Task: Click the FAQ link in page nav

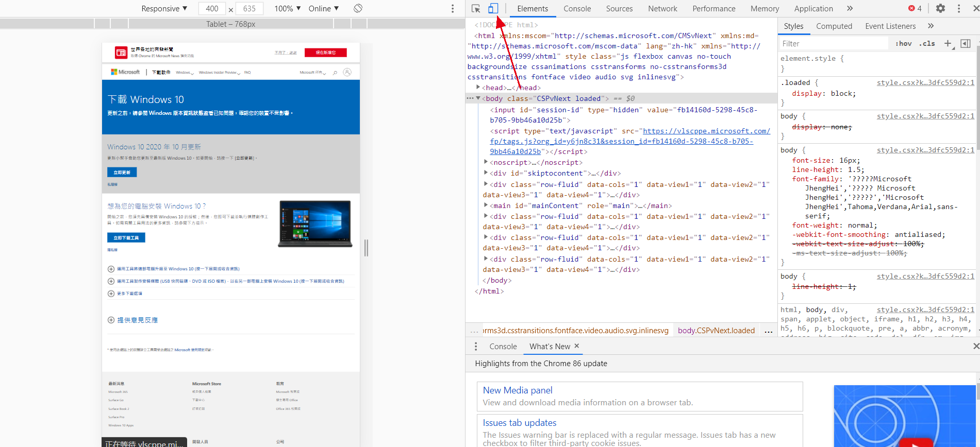Action: coord(247,73)
